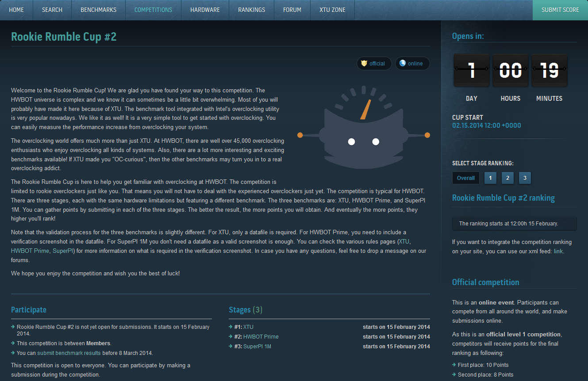This screenshot has width=588, height=381.
Task: Click the countdown days tile showing 1
Action: coord(472,70)
